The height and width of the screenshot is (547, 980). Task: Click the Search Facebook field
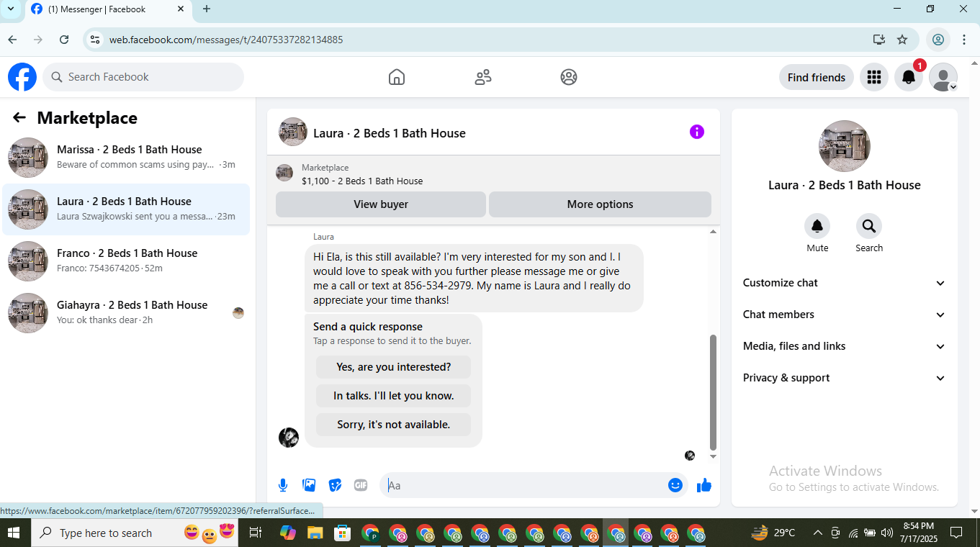143,77
